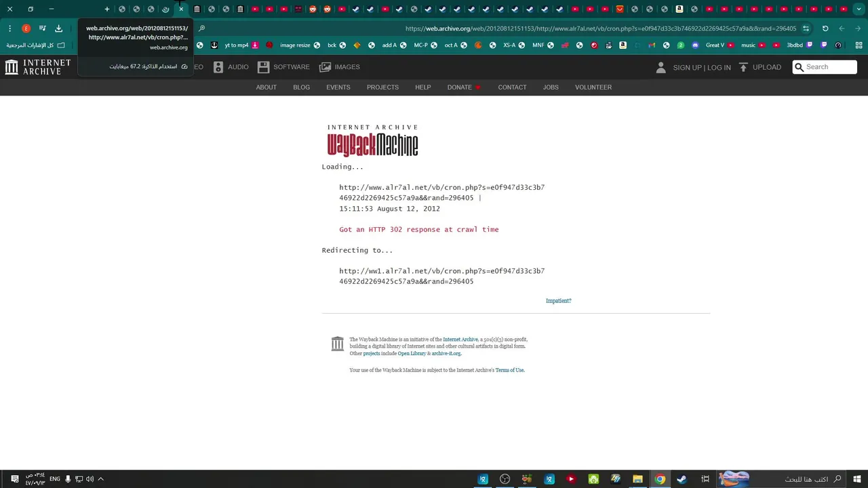
Task: Reload the page with refresh icon
Action: (825, 28)
